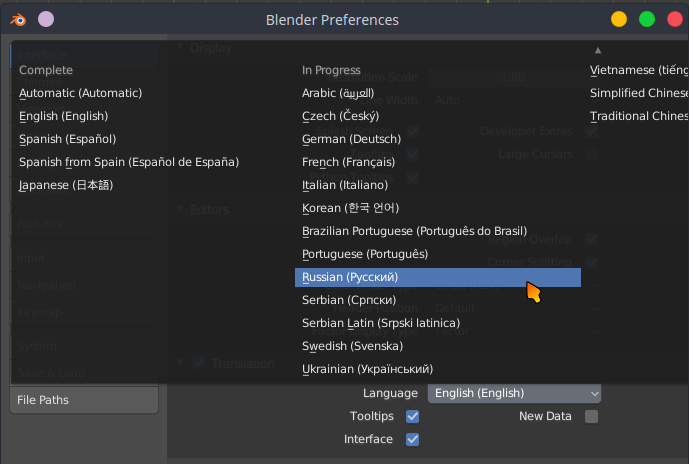Open the File Paths preferences section
The width and height of the screenshot is (689, 464).
(x=84, y=400)
